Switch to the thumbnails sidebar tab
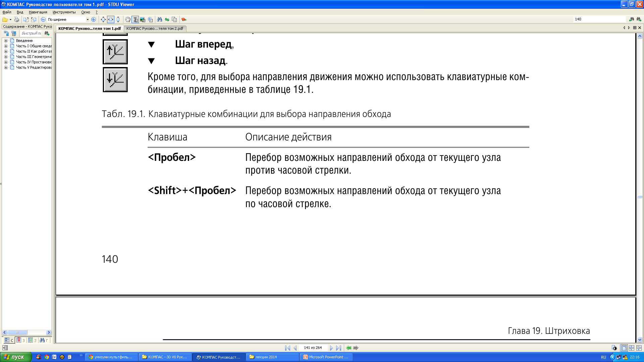The width and height of the screenshot is (644, 362). pyautogui.click(x=32, y=340)
